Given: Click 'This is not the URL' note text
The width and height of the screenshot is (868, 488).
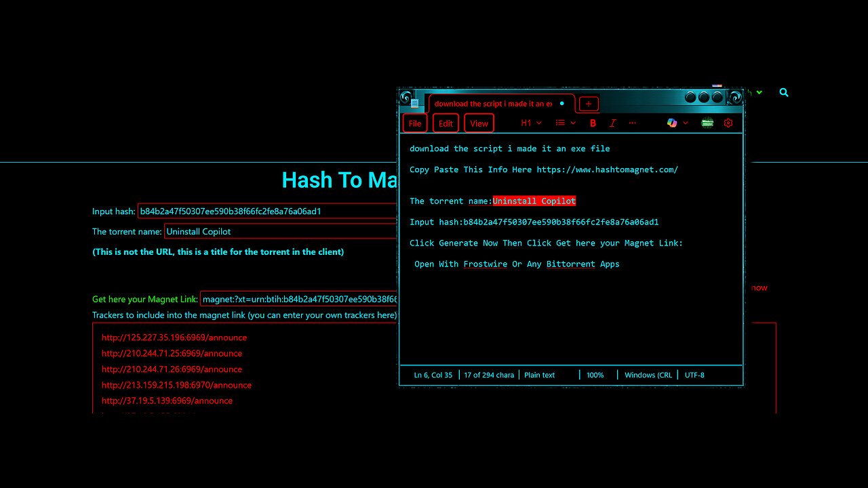Looking at the screenshot, I should [x=218, y=251].
